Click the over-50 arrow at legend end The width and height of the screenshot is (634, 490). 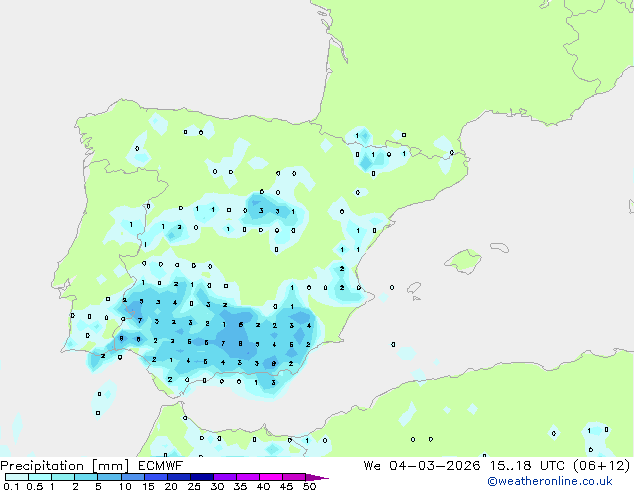(317, 477)
